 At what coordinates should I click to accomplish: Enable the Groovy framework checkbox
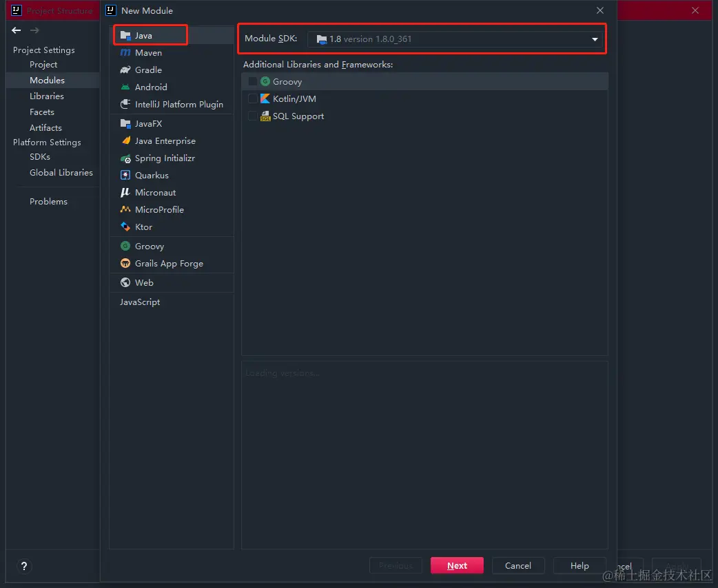pos(252,81)
